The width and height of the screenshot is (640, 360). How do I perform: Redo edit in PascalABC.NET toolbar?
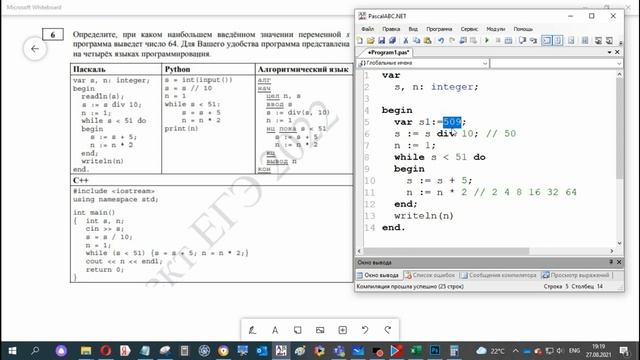pos(452,40)
